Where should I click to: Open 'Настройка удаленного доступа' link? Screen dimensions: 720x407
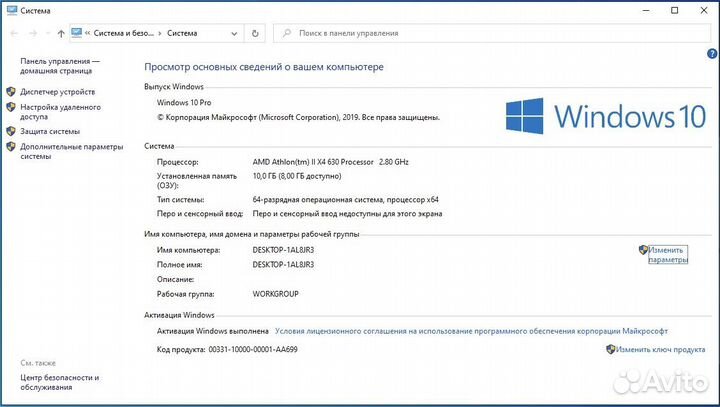pyautogui.click(x=60, y=112)
